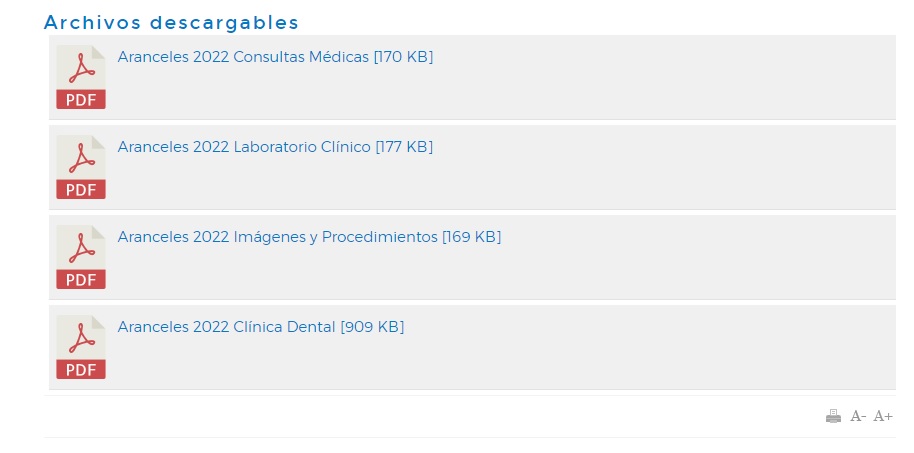Download Aranceles 2022 Imágenes y Procedimientos
The width and height of the screenshot is (914, 453).
309,237
